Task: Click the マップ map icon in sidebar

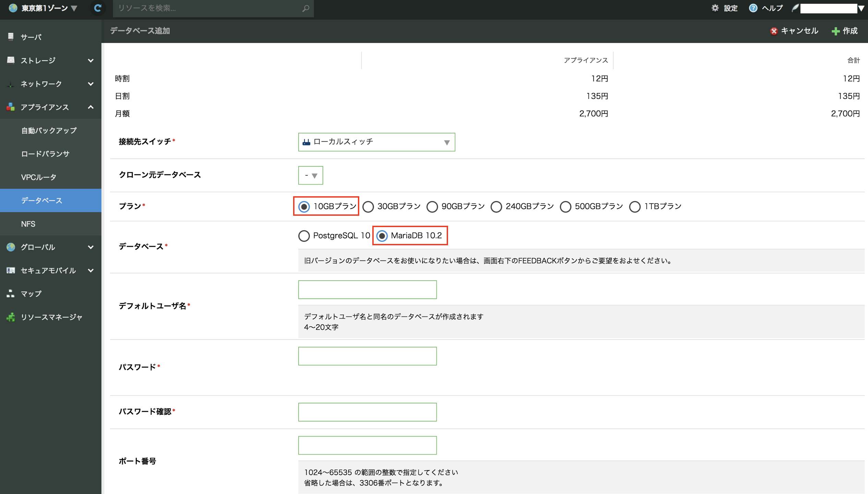Action: (x=11, y=294)
